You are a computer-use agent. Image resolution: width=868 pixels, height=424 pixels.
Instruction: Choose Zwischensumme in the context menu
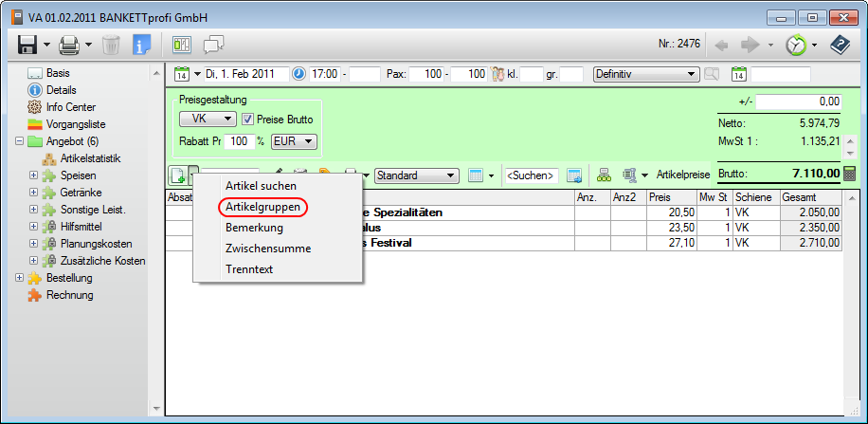pyautogui.click(x=266, y=249)
